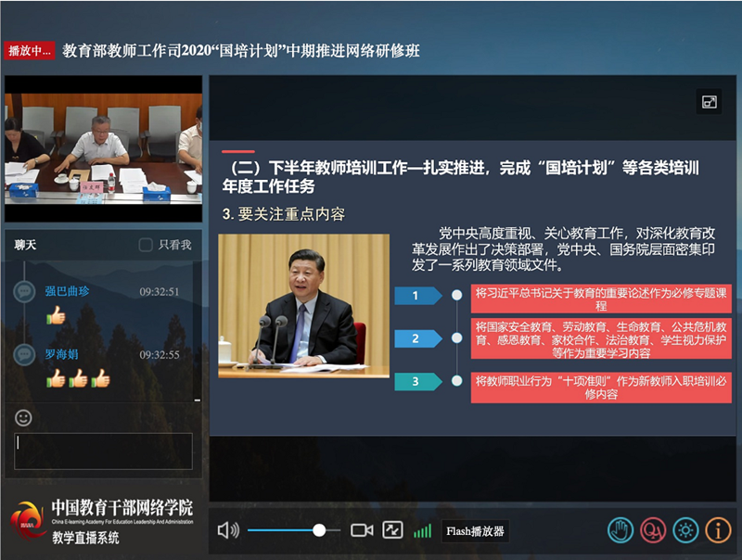The image size is (742, 560).
Task: Click username 罗海娟 in chat
Action: click(61, 354)
